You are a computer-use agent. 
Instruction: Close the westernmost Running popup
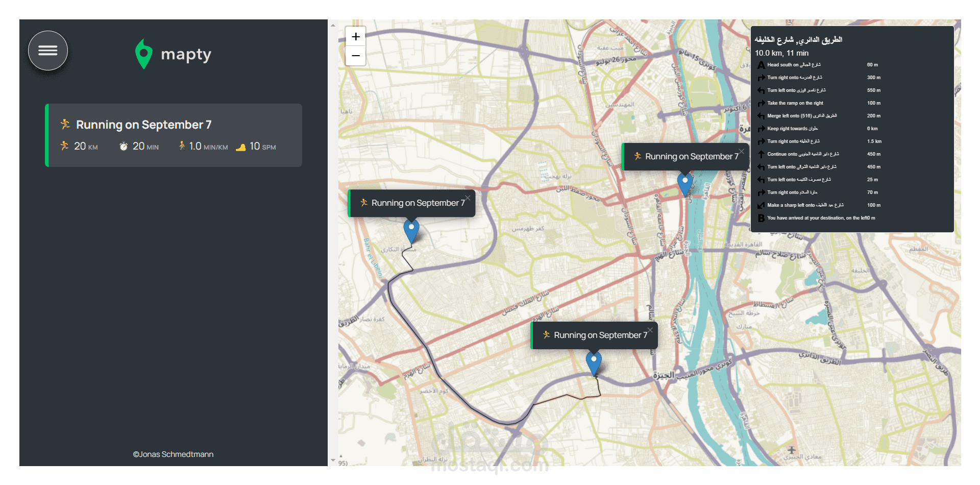[468, 198]
